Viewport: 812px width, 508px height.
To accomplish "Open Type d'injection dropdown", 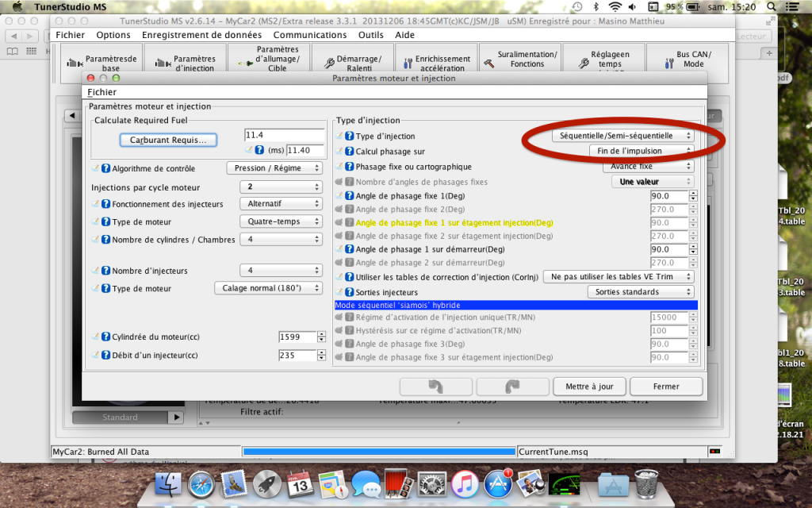I will [623, 136].
